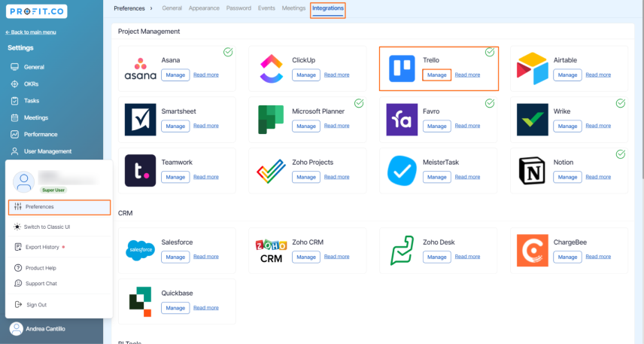Click Manage button for Asana
The image size is (644, 344).
[x=175, y=75]
